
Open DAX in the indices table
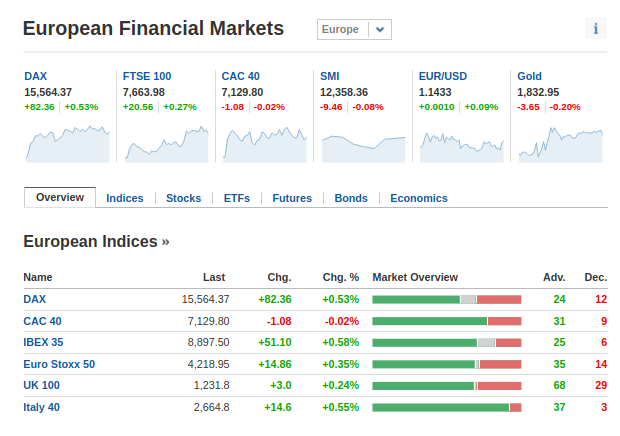34,299
